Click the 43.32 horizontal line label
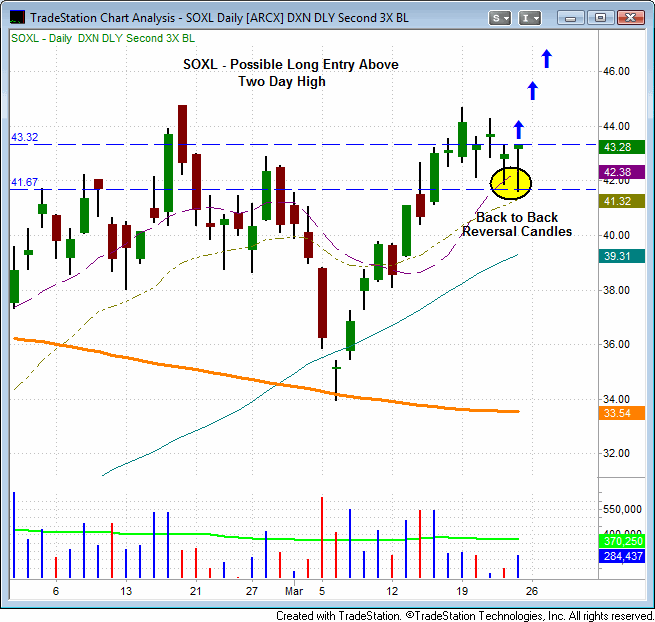655x622 pixels. coord(25,137)
